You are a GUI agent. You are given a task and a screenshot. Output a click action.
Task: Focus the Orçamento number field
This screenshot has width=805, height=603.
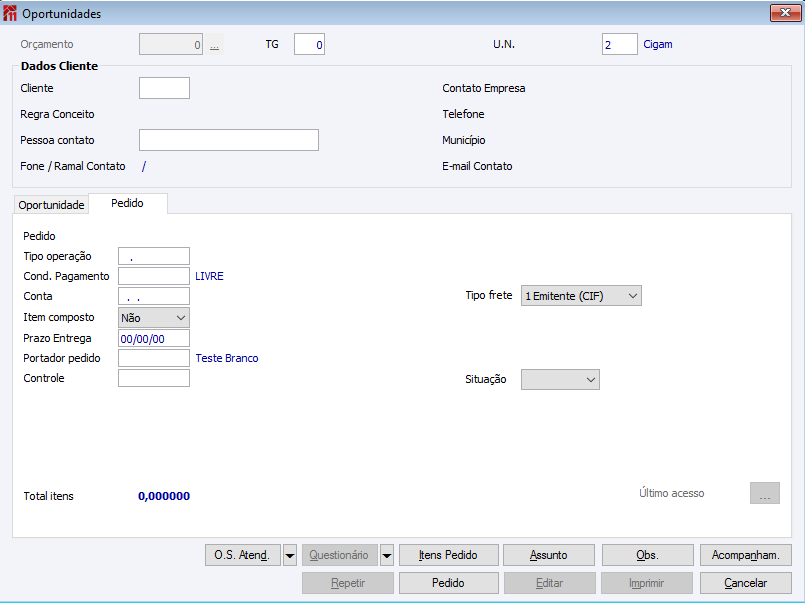click(x=170, y=45)
